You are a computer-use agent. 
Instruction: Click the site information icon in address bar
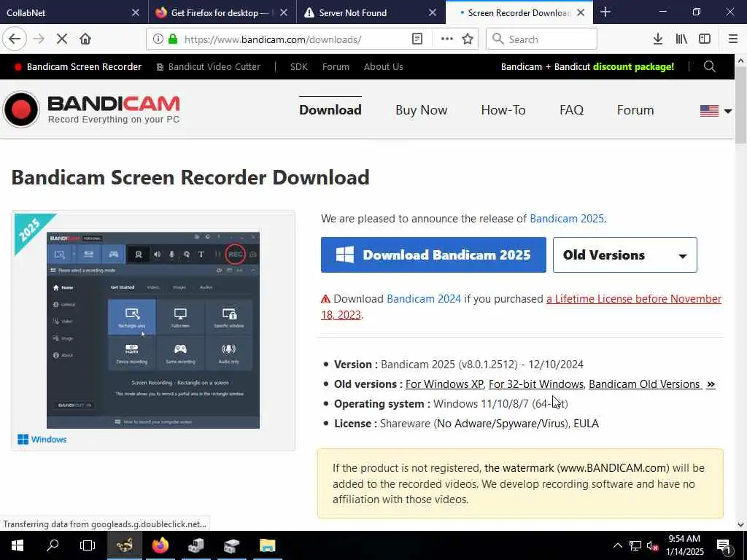tap(158, 39)
